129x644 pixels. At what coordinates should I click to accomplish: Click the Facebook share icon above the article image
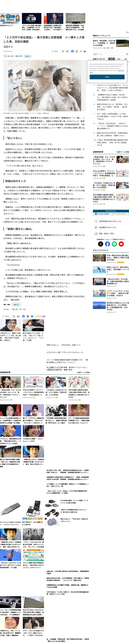click(x=72, y=51)
